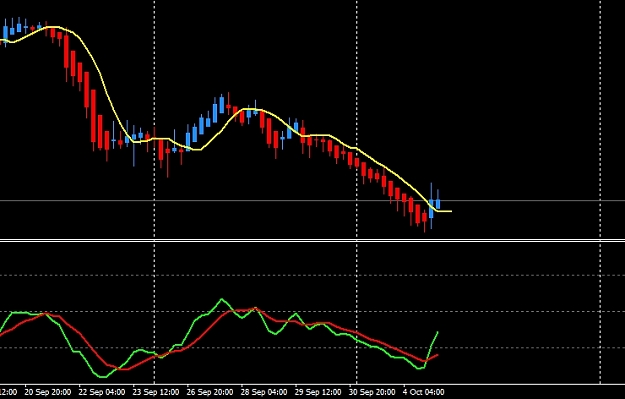Click the "22 Sep 04:00" time axis label
Screen dimensions: 625x399
(102, 392)
